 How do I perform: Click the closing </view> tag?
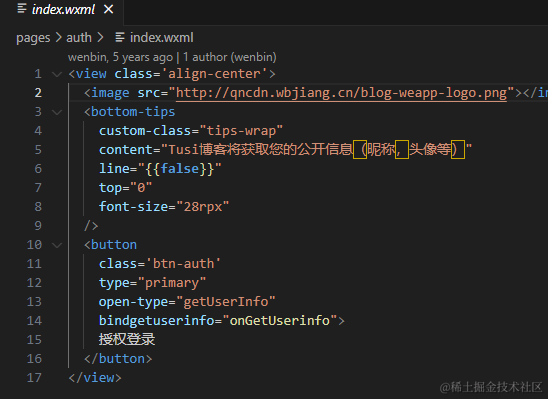[x=95, y=378]
